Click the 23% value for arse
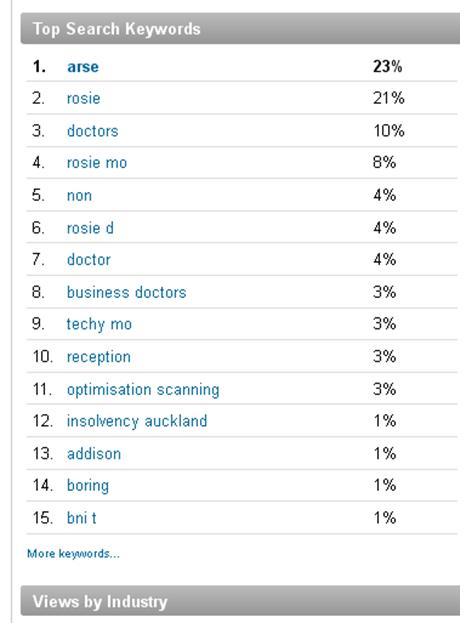Viewport: 467px width, 627px height. click(387, 67)
